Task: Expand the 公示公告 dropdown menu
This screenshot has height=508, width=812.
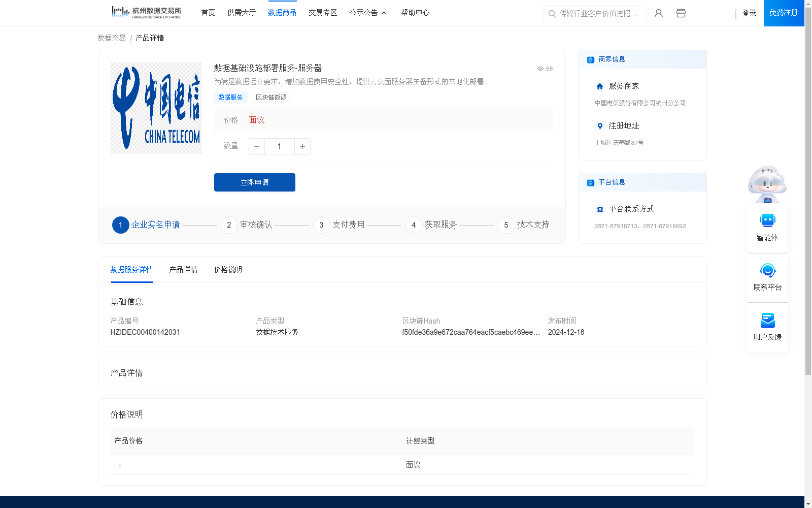Action: (368, 13)
